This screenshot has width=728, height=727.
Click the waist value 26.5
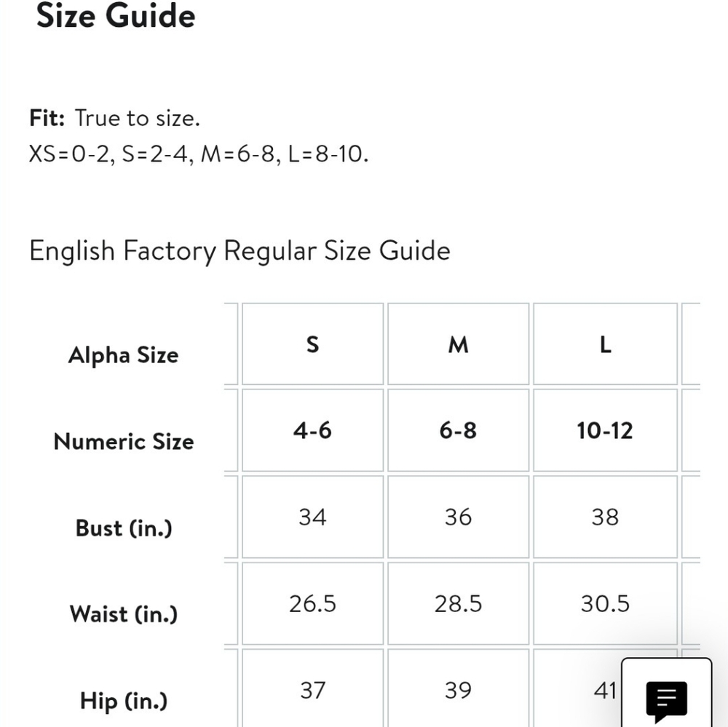312,603
